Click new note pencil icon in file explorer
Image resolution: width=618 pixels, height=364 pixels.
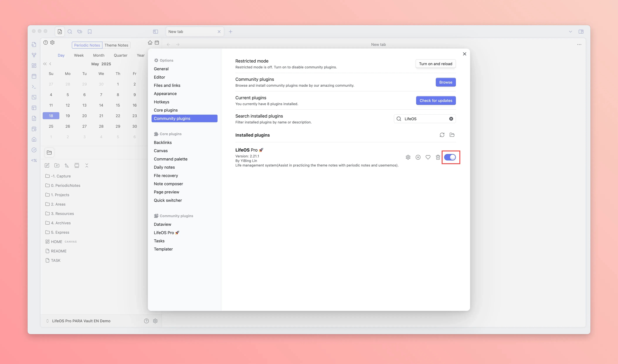tap(47, 166)
